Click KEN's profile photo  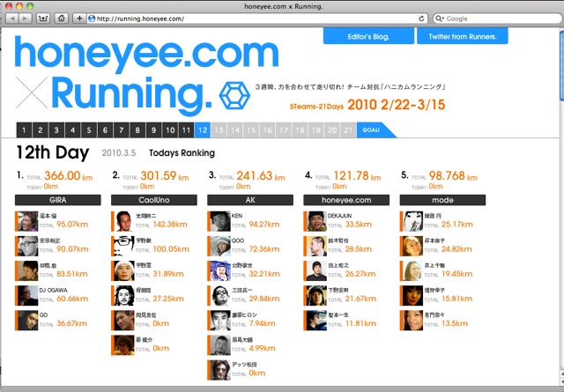[x=219, y=221]
